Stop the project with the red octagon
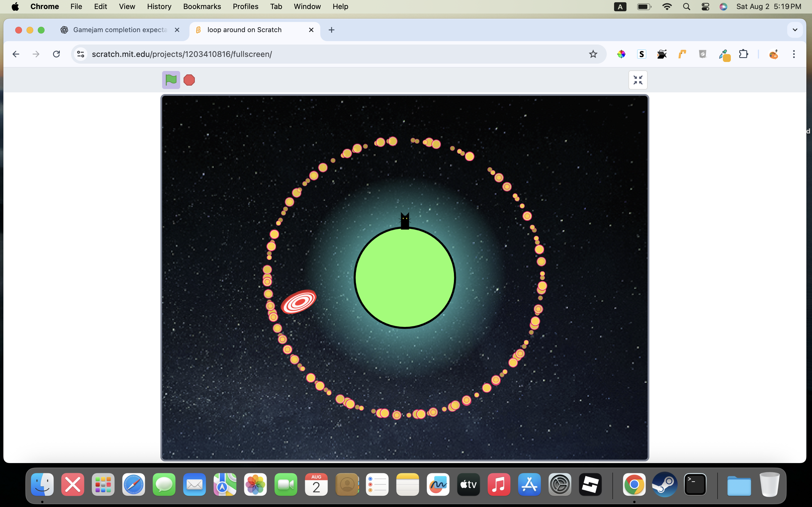The width and height of the screenshot is (812, 507). [x=189, y=80]
